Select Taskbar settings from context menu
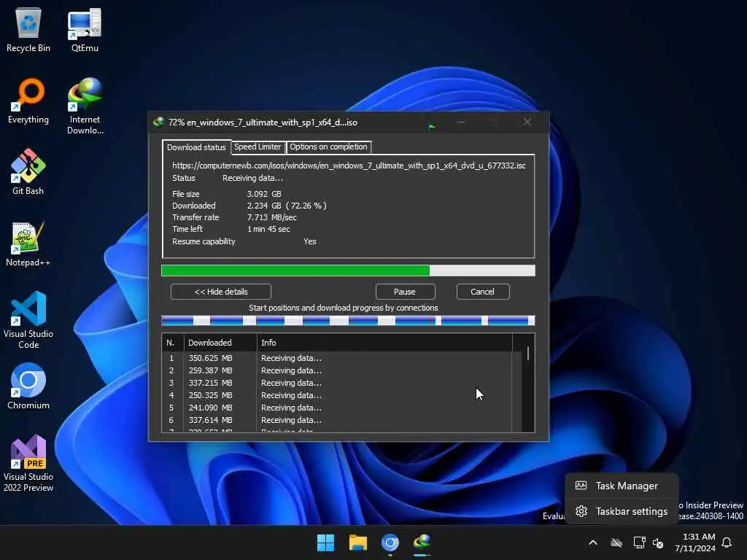Screen dimensions: 747x560 point(622,511)
